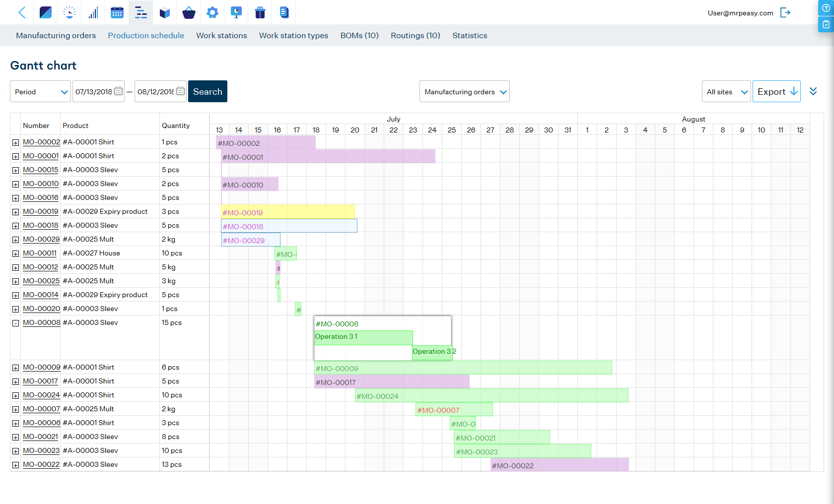Open the help question mark icon
The height and width of the screenshot is (504, 834).
tap(826, 8)
